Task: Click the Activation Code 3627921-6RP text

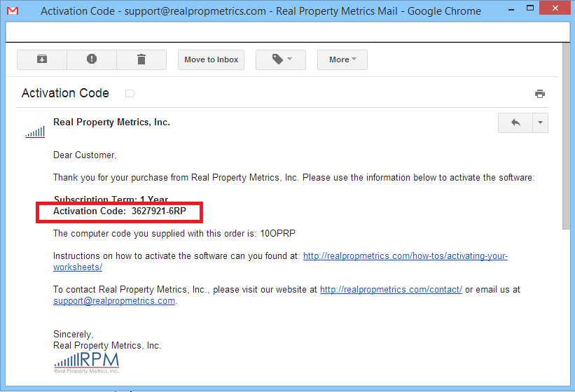Action: click(x=120, y=211)
